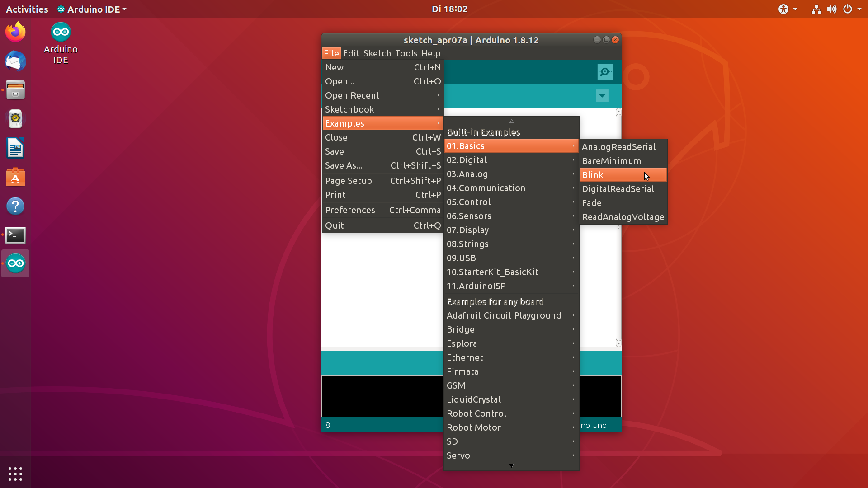
Task: Open Activities overview
Action: point(27,9)
